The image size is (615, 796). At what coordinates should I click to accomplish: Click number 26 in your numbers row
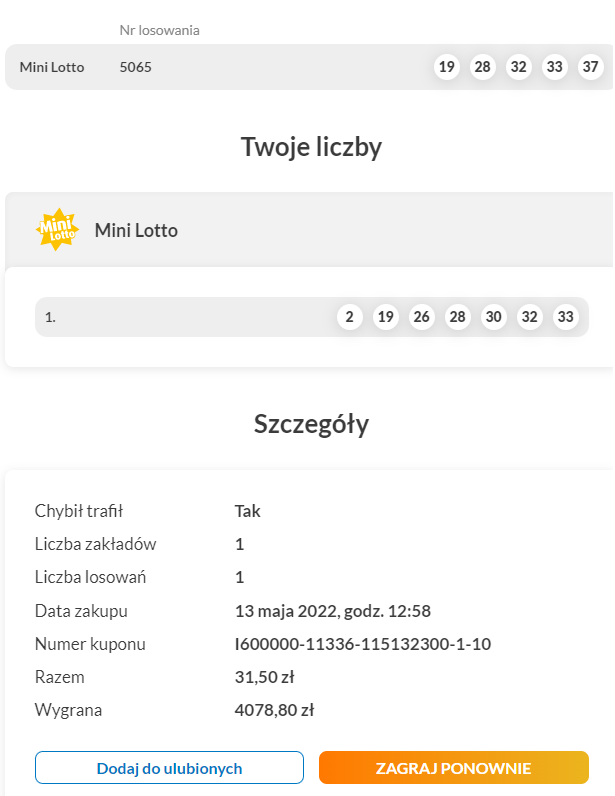click(x=421, y=317)
